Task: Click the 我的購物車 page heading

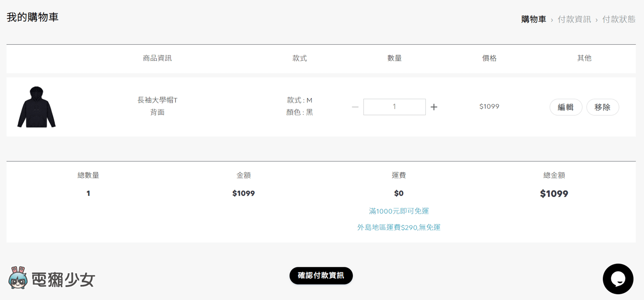Action: (x=33, y=17)
